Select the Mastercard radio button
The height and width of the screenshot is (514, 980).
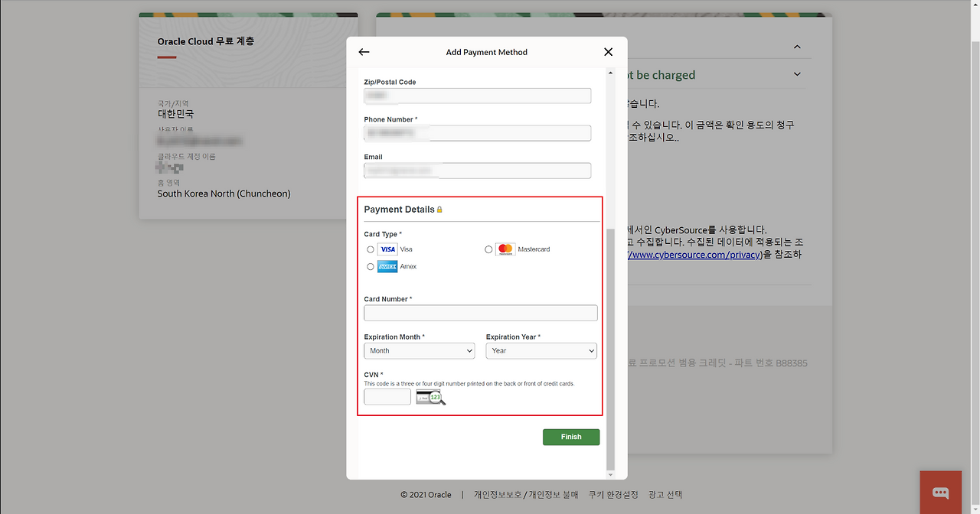point(488,249)
